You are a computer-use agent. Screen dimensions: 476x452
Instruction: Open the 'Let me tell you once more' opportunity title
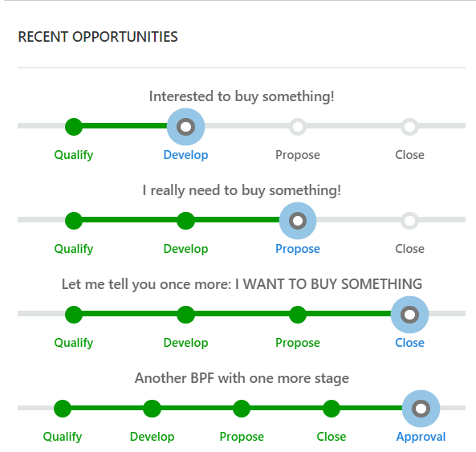click(x=242, y=284)
